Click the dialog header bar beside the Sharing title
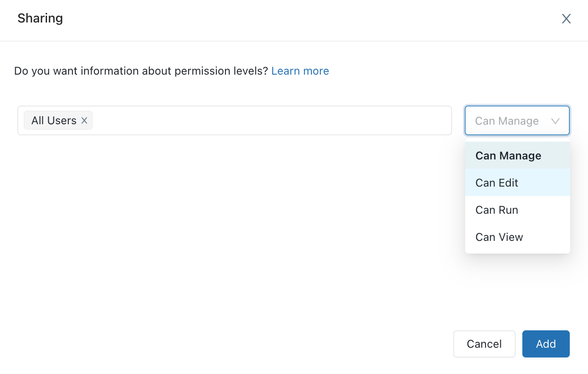 (297, 19)
